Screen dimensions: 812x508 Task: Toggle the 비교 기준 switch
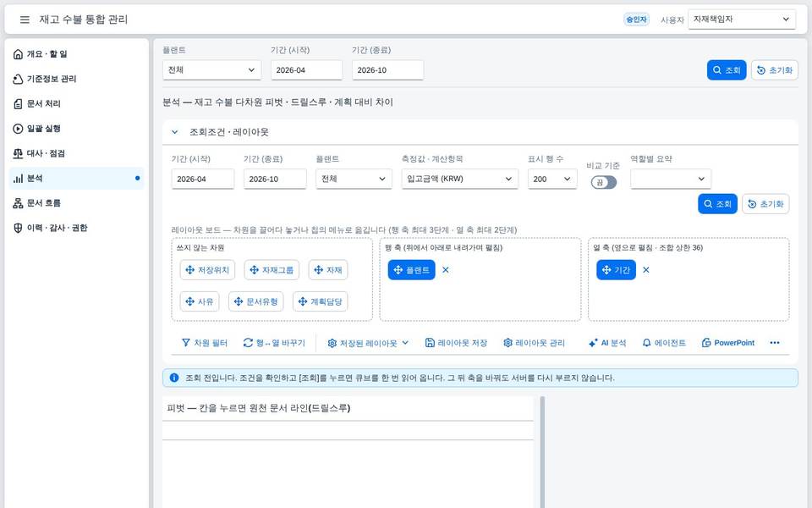604,183
